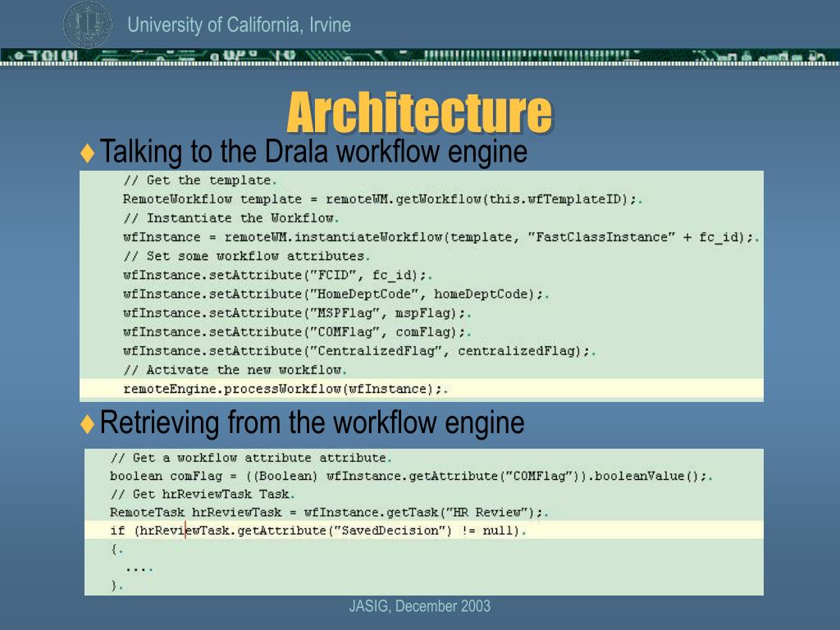Click the setAttribute("COMFlag", comFlag) line
The image size is (840, 630).
tap(297, 332)
